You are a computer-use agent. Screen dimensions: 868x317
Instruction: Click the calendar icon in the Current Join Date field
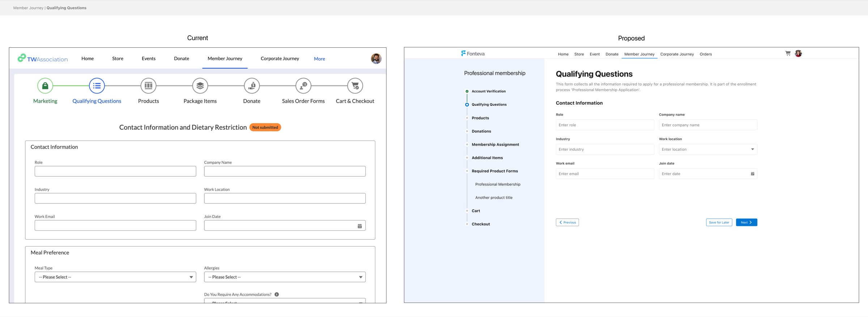tap(359, 226)
